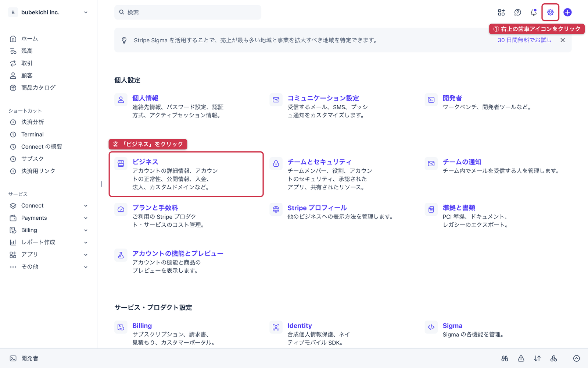Open the Stripe プロフィール link
Viewport: 588px width, 368px height.
pyautogui.click(x=317, y=208)
